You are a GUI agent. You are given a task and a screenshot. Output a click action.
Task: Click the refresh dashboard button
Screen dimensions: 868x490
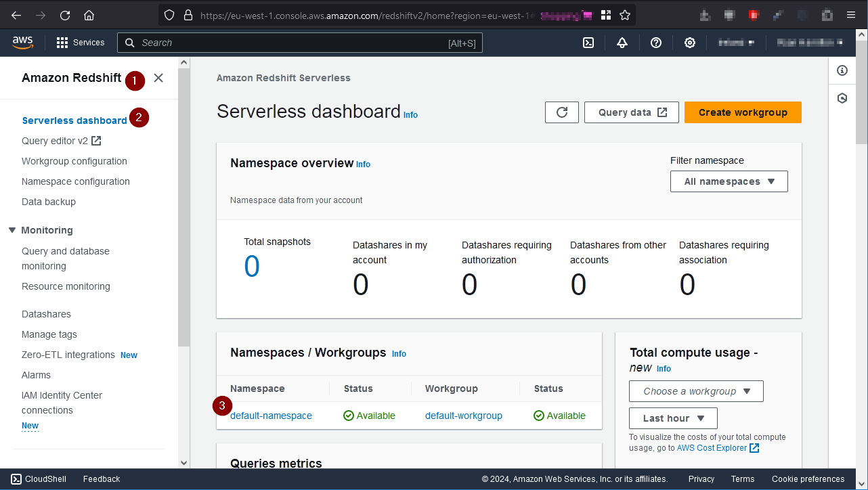pyautogui.click(x=562, y=112)
